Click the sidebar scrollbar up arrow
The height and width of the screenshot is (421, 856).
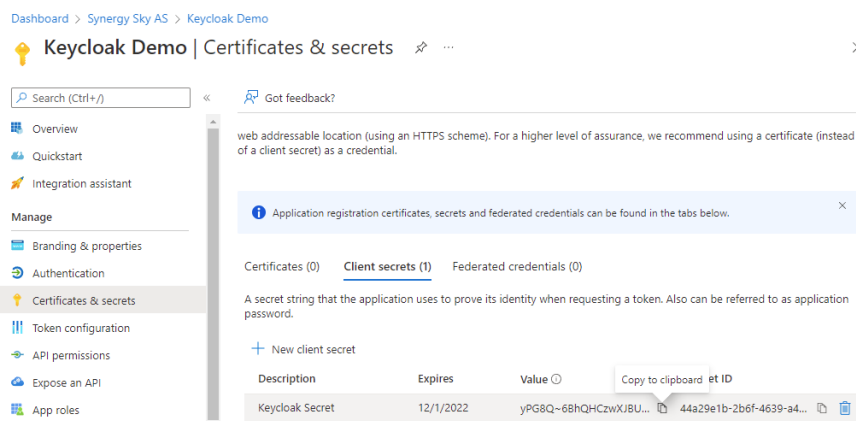[x=212, y=121]
